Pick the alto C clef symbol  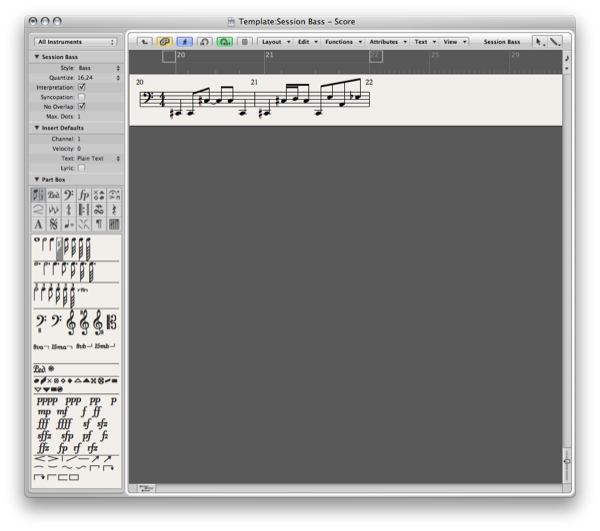tap(112, 323)
